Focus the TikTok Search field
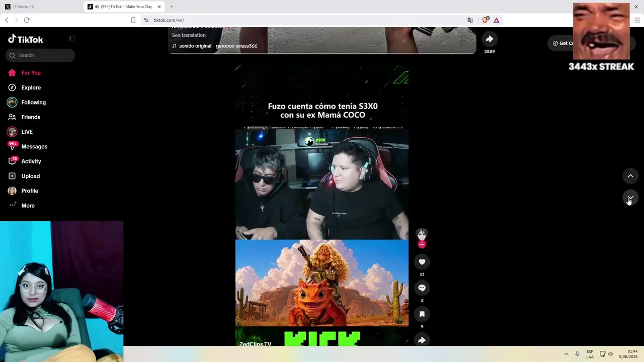The image size is (644, 362). click(x=40, y=55)
